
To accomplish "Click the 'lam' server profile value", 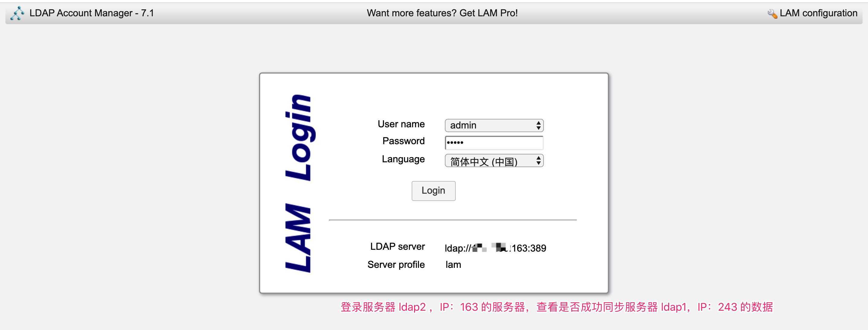I will point(453,265).
